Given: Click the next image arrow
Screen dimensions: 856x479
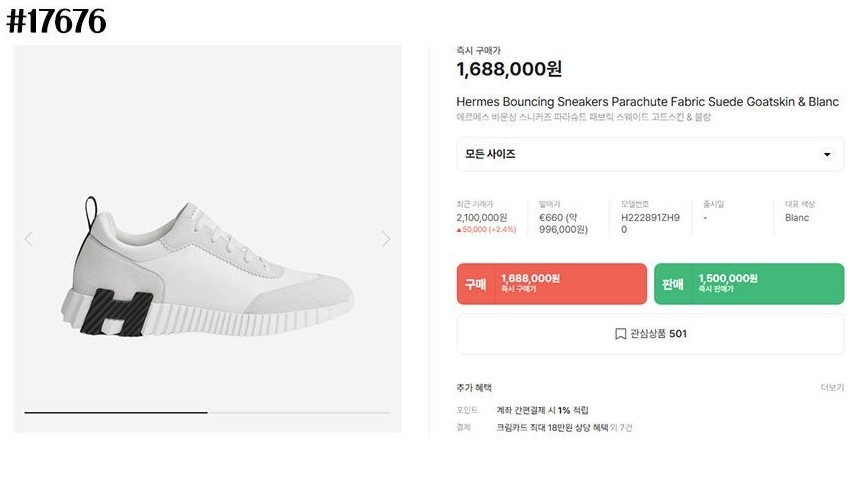Looking at the screenshot, I should (386, 239).
